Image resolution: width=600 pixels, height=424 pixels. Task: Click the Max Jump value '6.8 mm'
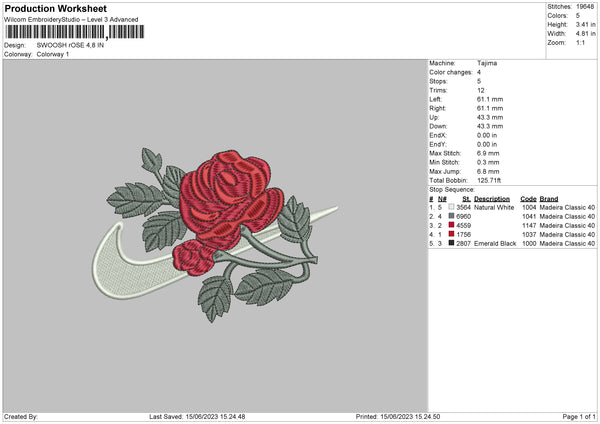coord(488,172)
